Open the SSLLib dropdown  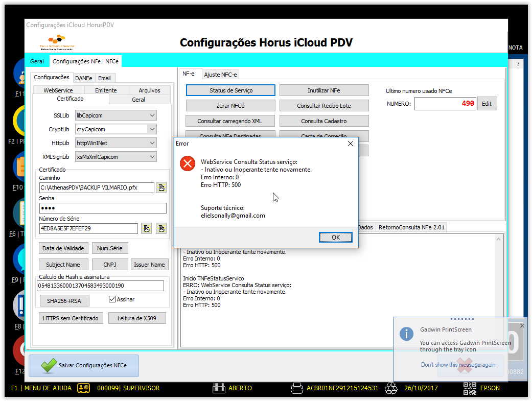[152, 115]
